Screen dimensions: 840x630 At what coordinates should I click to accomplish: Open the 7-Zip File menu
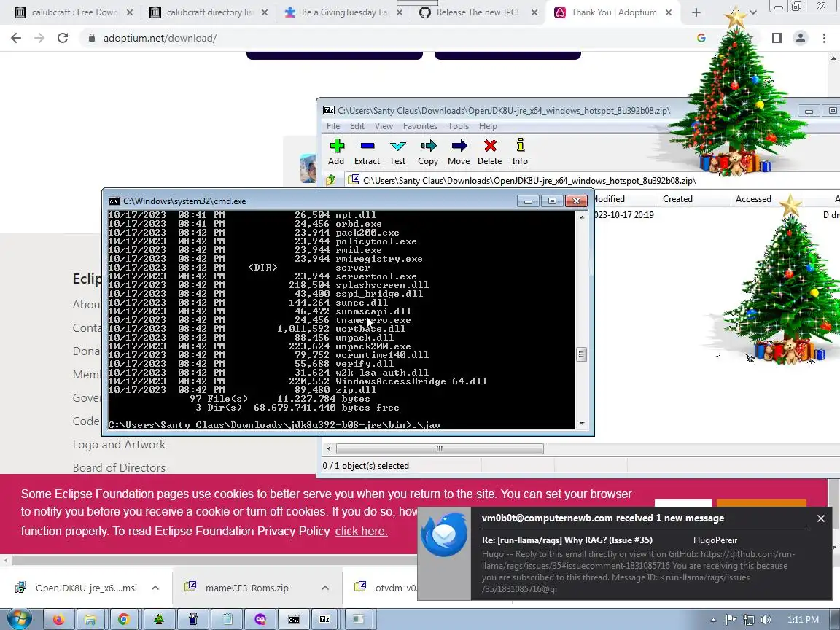click(x=333, y=126)
